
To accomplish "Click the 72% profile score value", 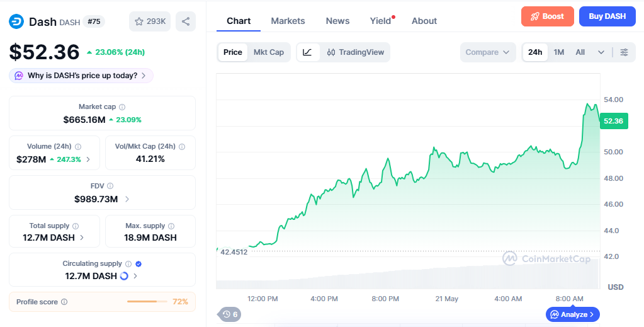I will [x=180, y=302].
